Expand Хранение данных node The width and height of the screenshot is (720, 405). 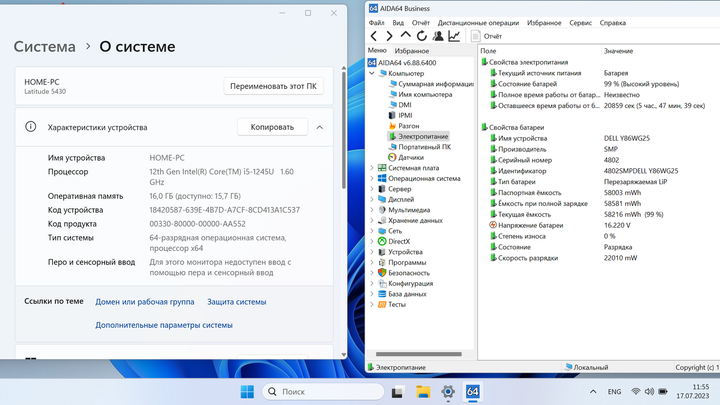pyautogui.click(x=372, y=221)
